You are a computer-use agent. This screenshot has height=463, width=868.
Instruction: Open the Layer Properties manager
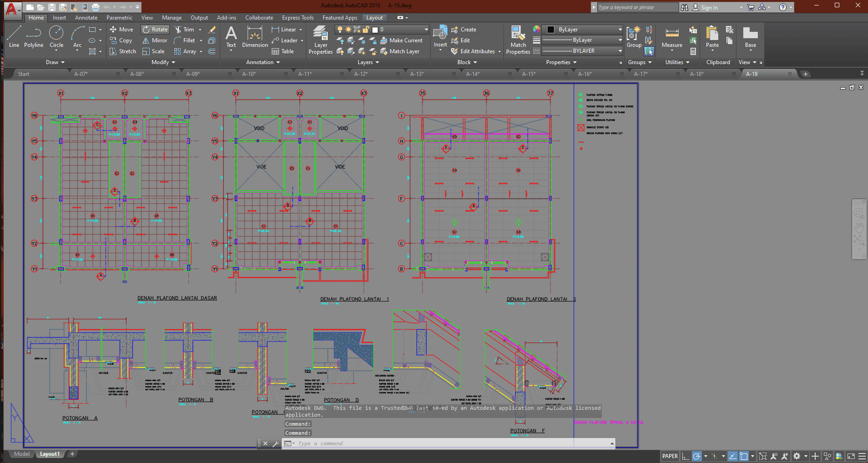(320, 40)
